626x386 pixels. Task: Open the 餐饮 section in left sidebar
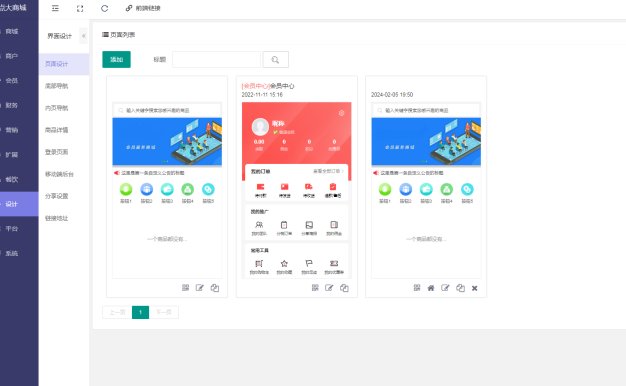(12, 179)
